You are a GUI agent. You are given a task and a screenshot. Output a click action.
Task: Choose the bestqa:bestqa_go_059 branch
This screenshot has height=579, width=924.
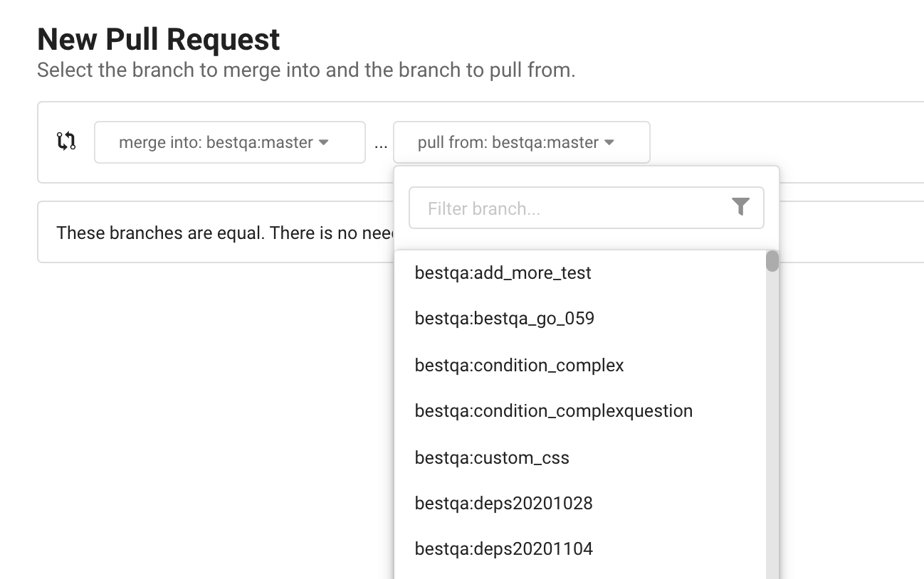504,319
